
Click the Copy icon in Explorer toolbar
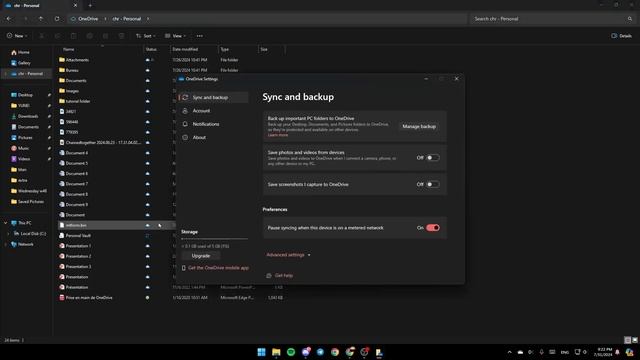pyautogui.click(x=58, y=36)
